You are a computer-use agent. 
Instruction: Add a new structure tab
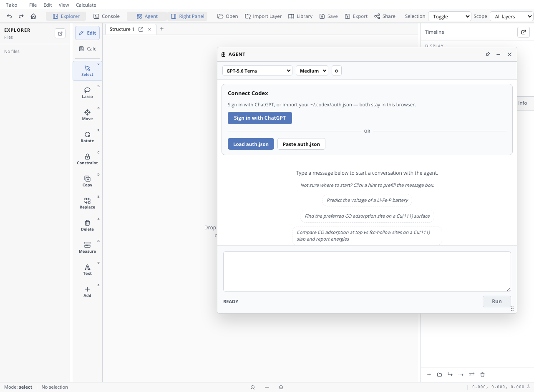tap(162, 29)
